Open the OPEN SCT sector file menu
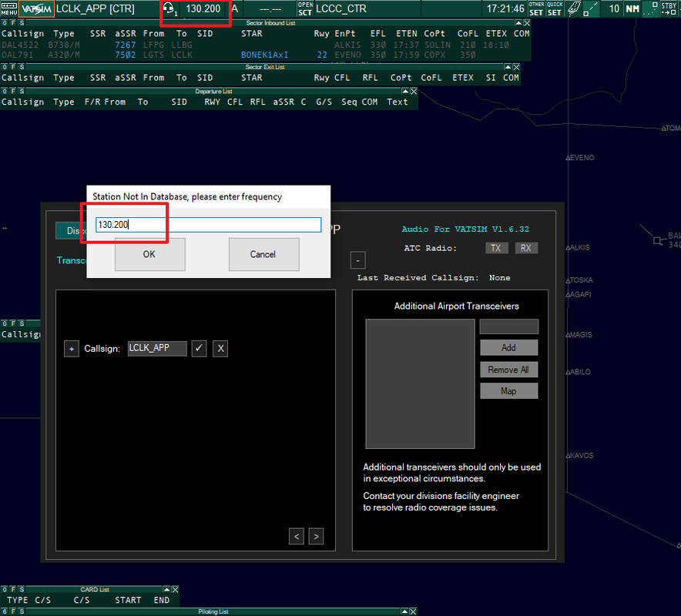The width and height of the screenshot is (681, 616). click(x=305, y=8)
